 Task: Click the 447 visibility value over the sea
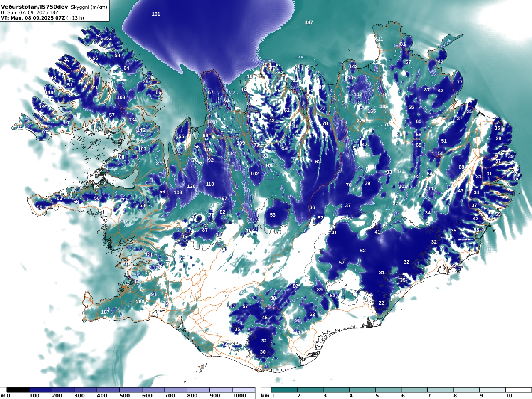point(308,22)
